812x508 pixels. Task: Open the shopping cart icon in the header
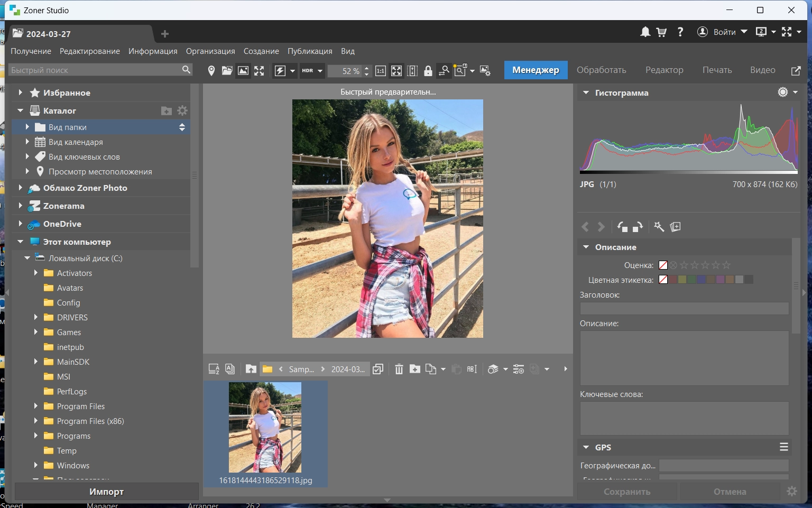[661, 32]
